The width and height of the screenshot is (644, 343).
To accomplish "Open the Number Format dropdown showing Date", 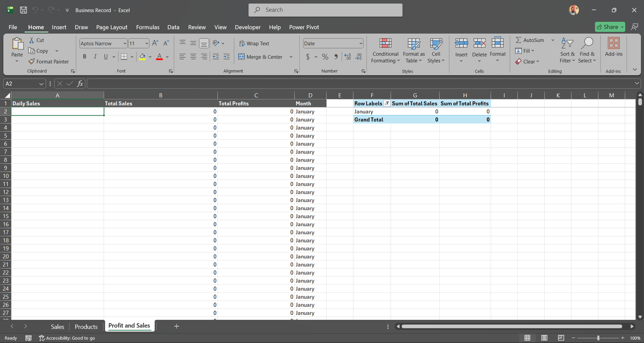I will (x=360, y=43).
